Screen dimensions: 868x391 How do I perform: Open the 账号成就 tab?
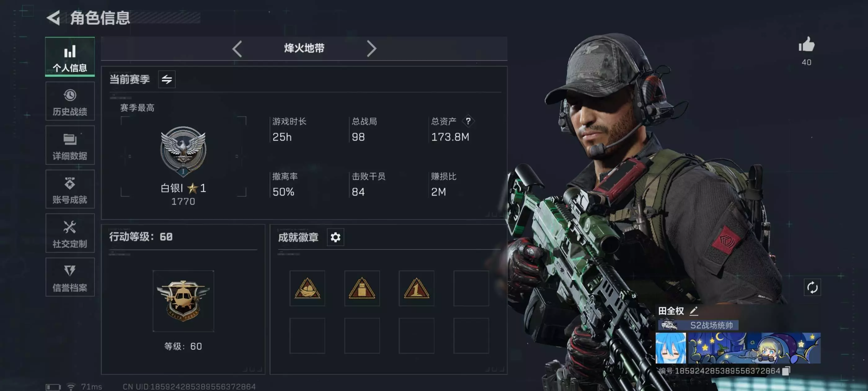tap(70, 189)
